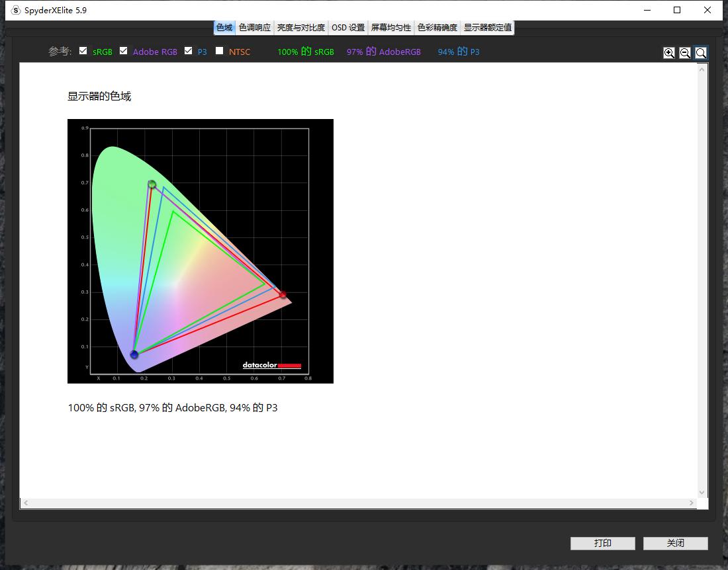Image resolution: width=728 pixels, height=570 pixels.
Task: Uncheck the sRGB reference checkbox
Action: 83,51
